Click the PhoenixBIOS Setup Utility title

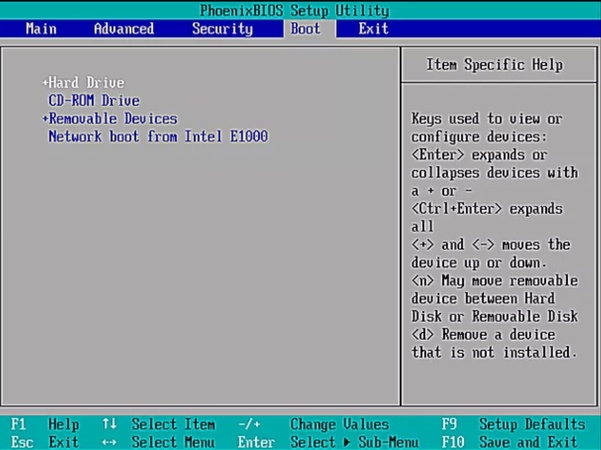coord(295,10)
